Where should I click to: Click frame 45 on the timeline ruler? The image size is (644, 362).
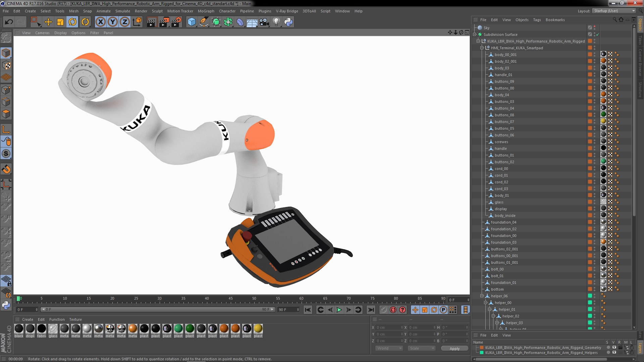(x=230, y=299)
